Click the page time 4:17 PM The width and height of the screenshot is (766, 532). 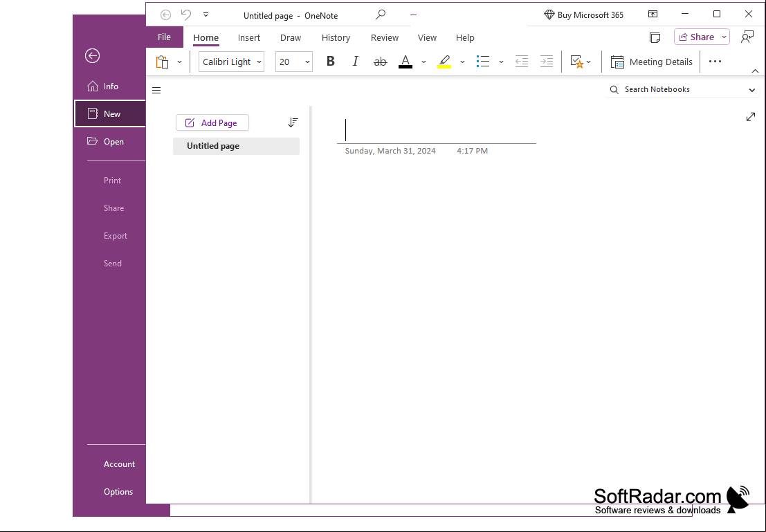(x=473, y=151)
